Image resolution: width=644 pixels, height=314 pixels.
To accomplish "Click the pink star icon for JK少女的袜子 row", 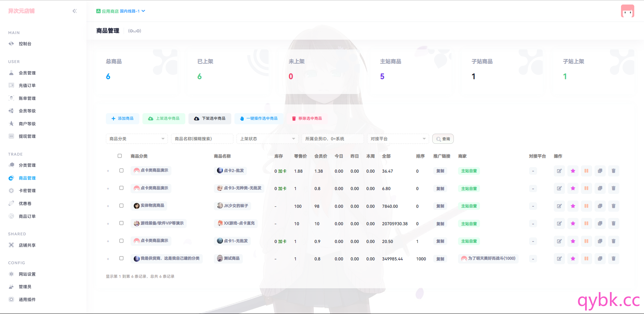I will click(573, 206).
